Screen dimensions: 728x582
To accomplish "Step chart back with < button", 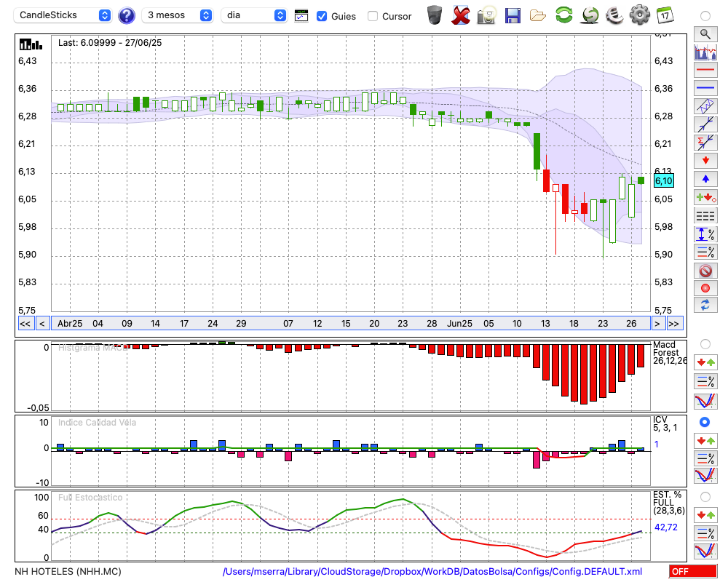I will click(41, 324).
